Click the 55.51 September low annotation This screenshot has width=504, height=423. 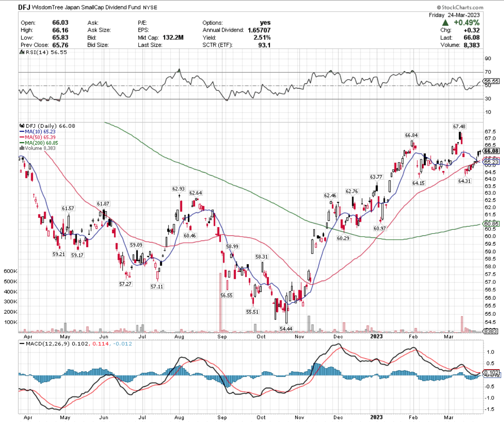point(252,312)
